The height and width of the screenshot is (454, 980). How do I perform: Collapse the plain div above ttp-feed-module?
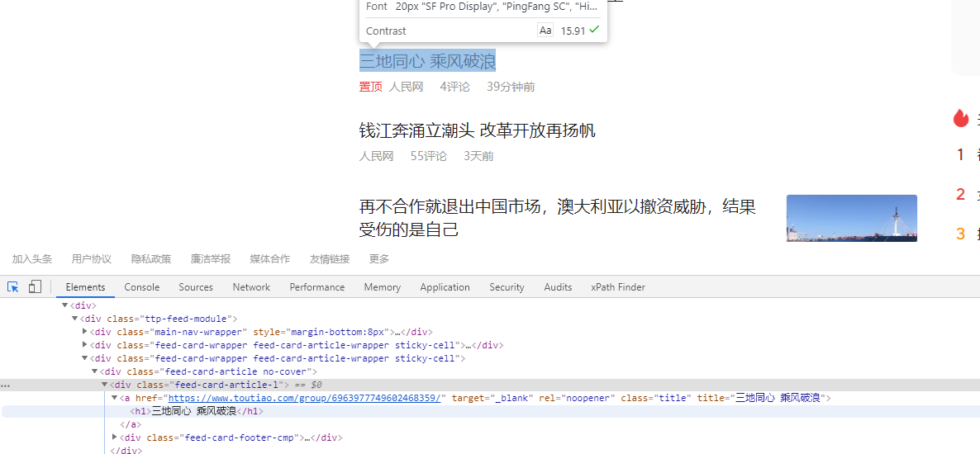[x=65, y=305]
